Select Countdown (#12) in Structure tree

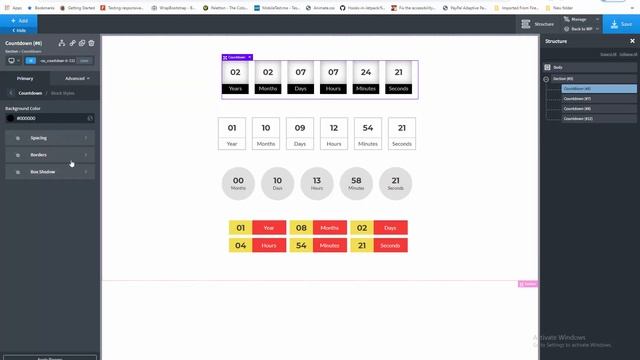click(x=599, y=119)
